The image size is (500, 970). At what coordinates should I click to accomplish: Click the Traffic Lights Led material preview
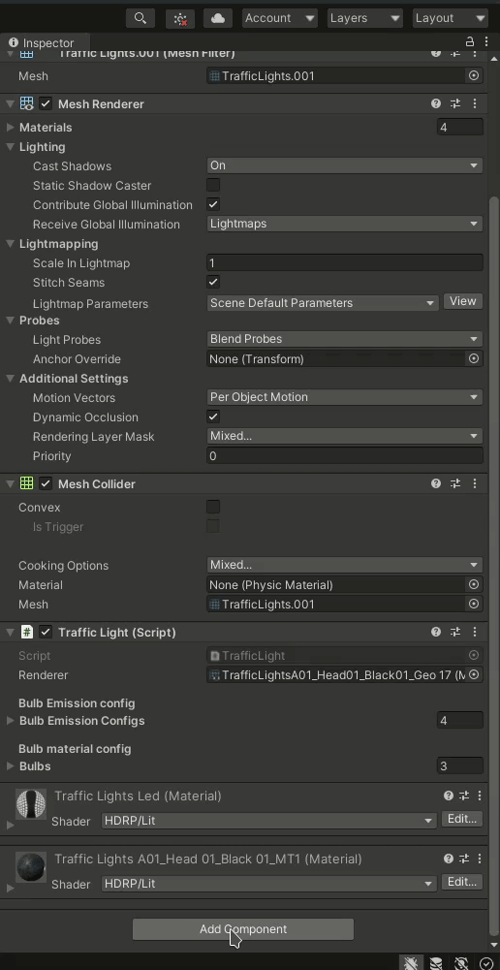[x=31, y=804]
